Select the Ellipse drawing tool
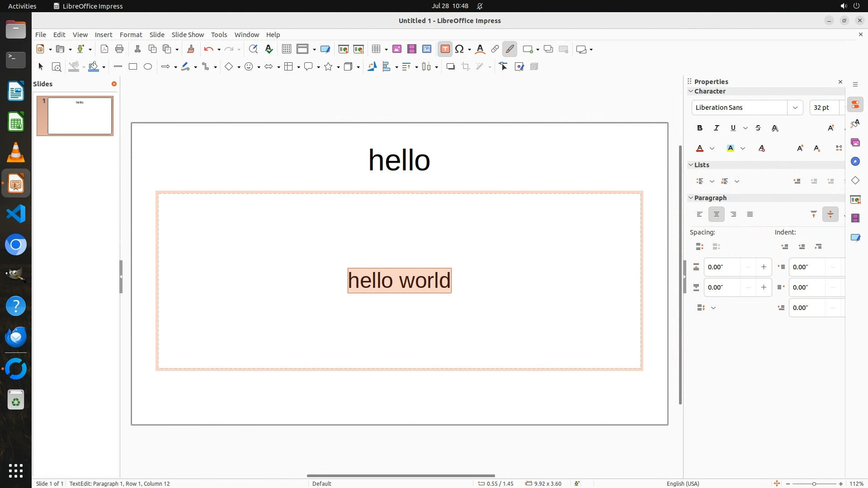Image resolution: width=868 pixels, height=488 pixels. [x=148, y=67]
